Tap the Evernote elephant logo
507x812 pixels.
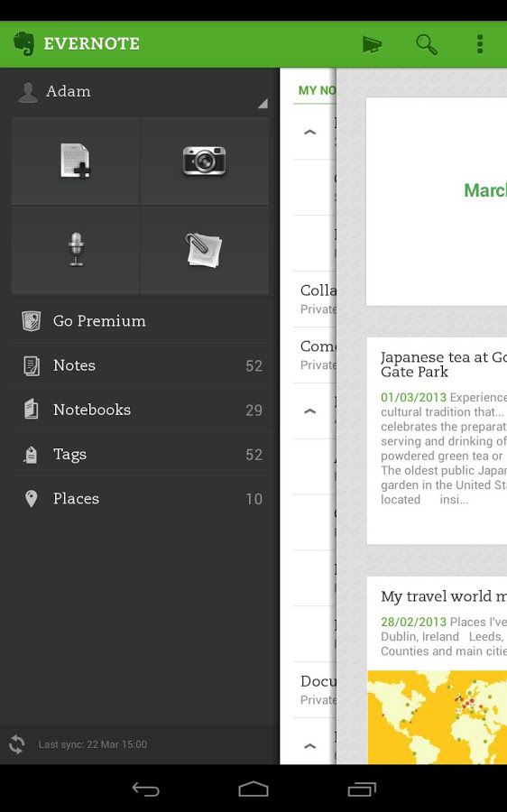[23, 43]
